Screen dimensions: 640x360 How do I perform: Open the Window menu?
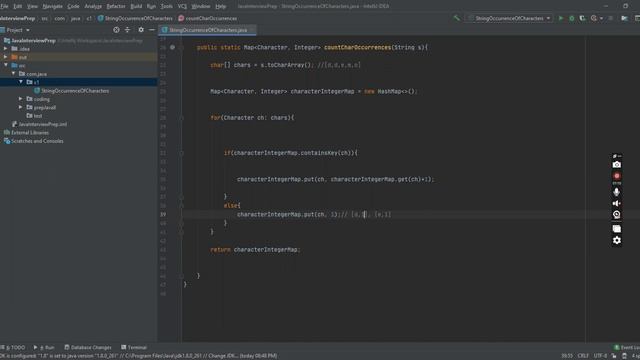pyautogui.click(x=201, y=6)
